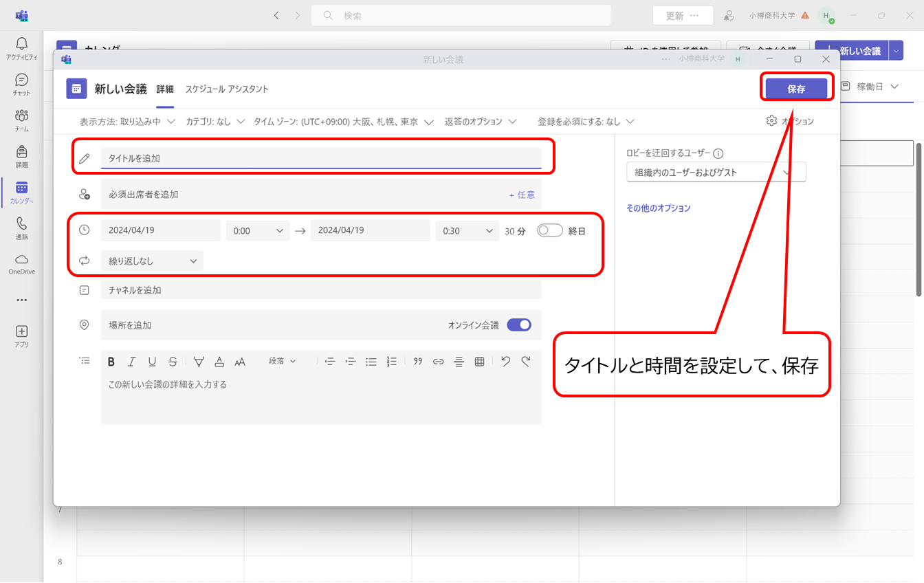The height and width of the screenshot is (583, 924).
Task: Select the 詳細 tab
Action: tap(165, 89)
